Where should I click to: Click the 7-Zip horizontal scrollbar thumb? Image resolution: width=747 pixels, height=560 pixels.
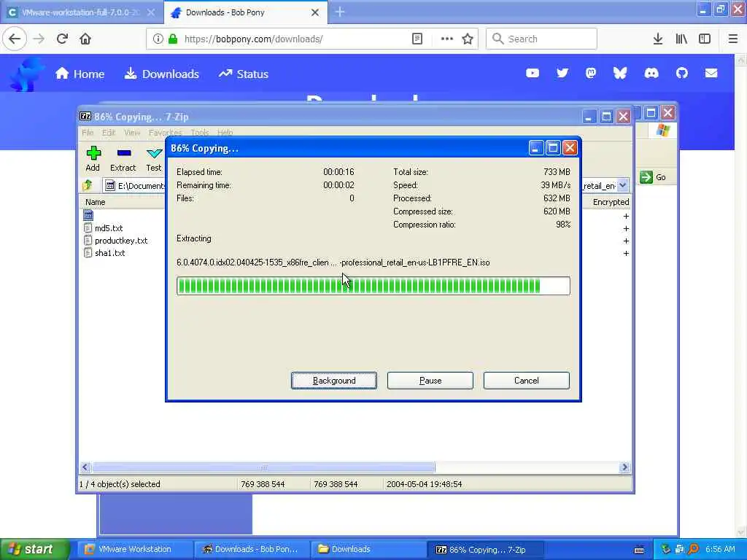263,467
